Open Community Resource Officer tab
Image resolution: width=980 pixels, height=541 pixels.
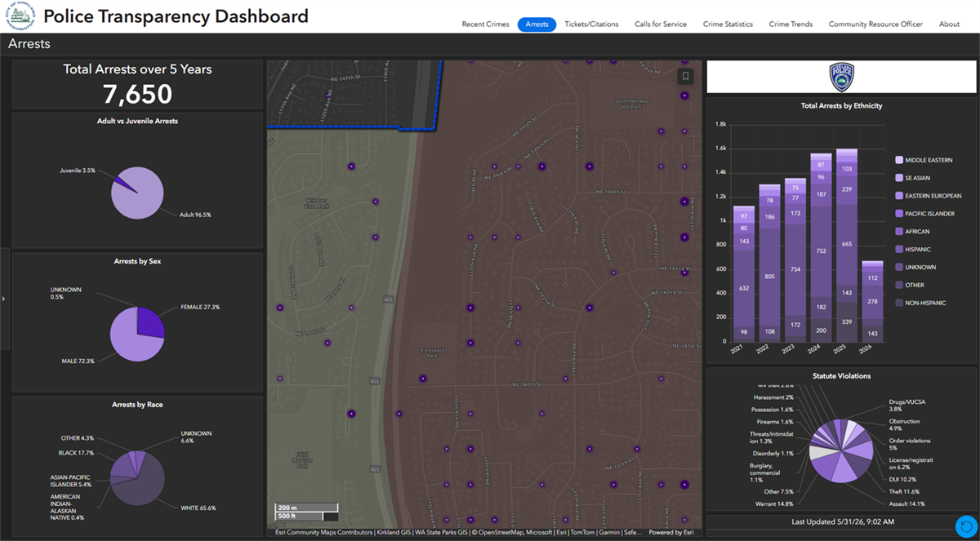875,24
